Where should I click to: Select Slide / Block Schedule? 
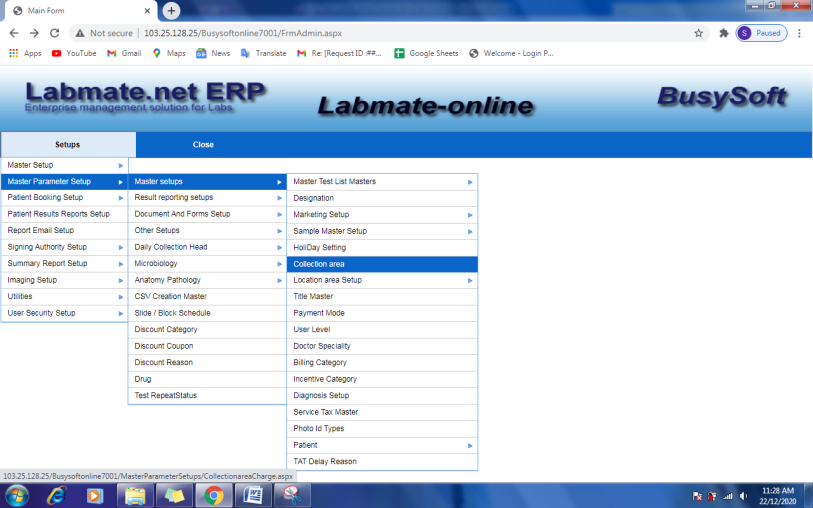[x=207, y=313]
